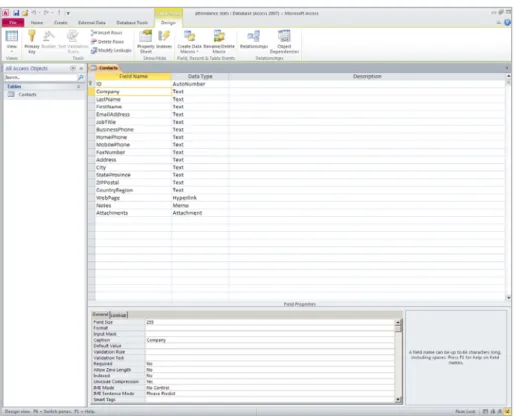Click the Required property value
The height and width of the screenshot is (416, 514).
(x=270, y=364)
